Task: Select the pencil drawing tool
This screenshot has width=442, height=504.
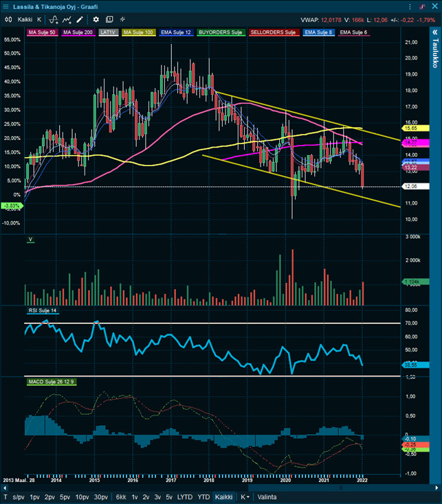Action: pos(80,19)
